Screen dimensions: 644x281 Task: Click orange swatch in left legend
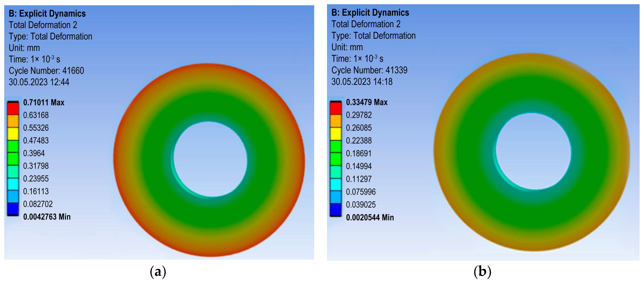tap(13, 121)
